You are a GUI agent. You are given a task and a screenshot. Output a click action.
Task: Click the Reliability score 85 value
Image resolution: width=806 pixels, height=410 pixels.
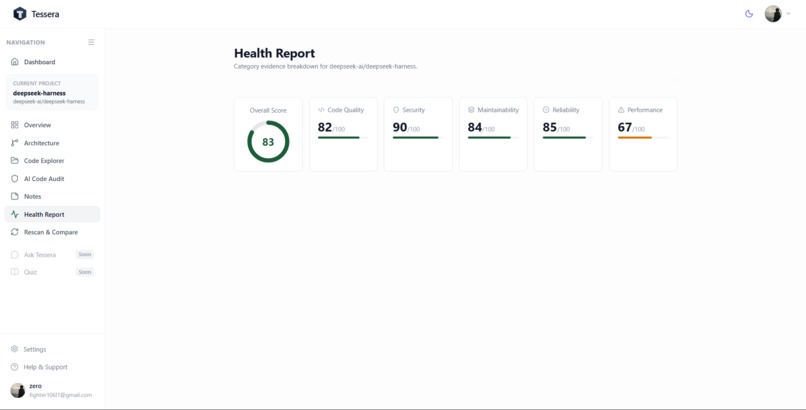[550, 127]
